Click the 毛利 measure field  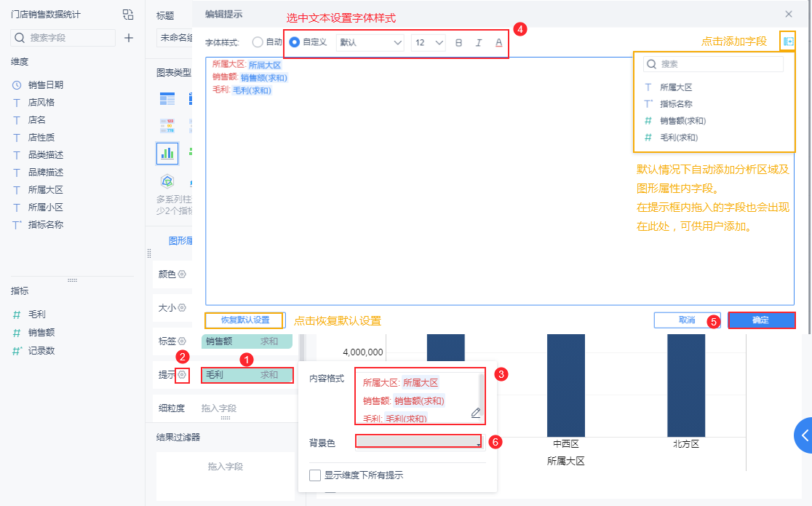click(x=37, y=315)
